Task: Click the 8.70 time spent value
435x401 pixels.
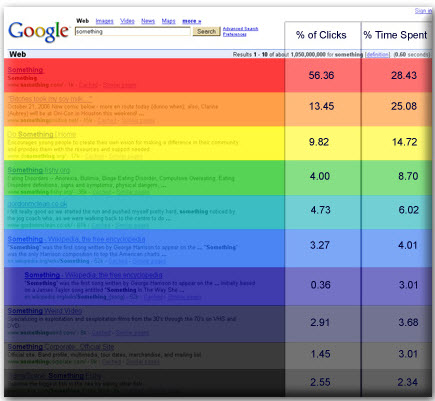Action: tap(408, 176)
